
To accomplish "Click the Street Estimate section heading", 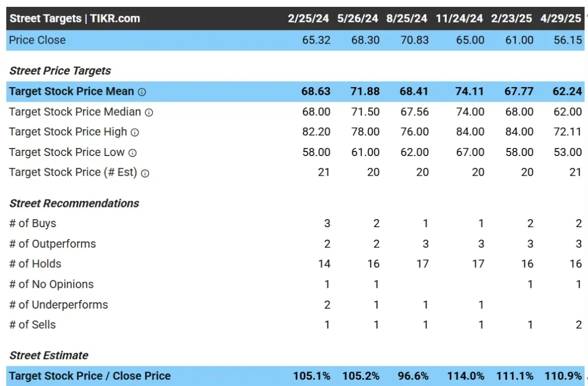I will 49,355.
